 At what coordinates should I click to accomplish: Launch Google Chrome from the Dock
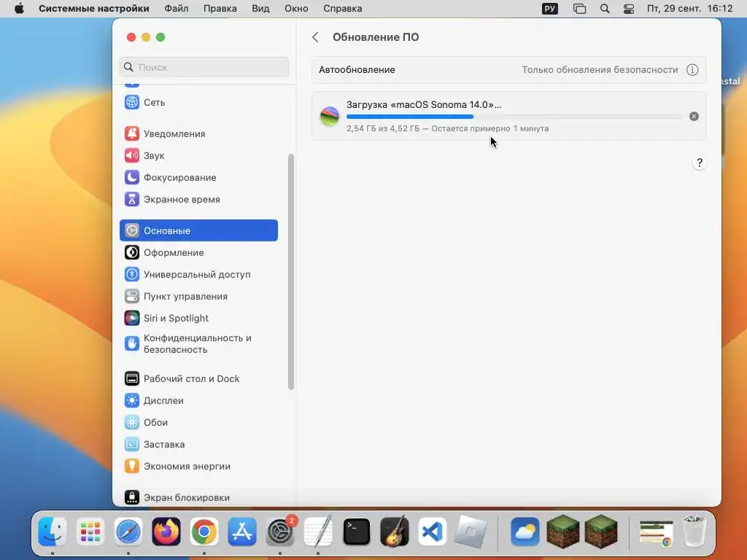tap(204, 532)
